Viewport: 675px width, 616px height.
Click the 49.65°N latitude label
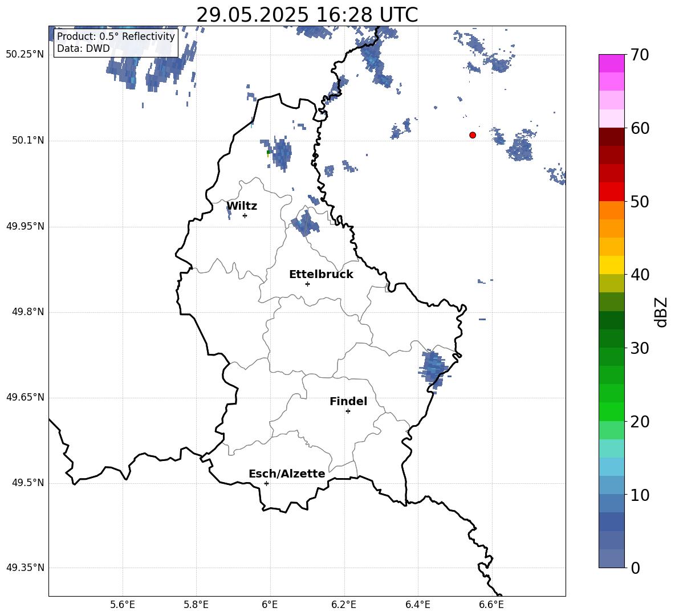tap(25, 397)
